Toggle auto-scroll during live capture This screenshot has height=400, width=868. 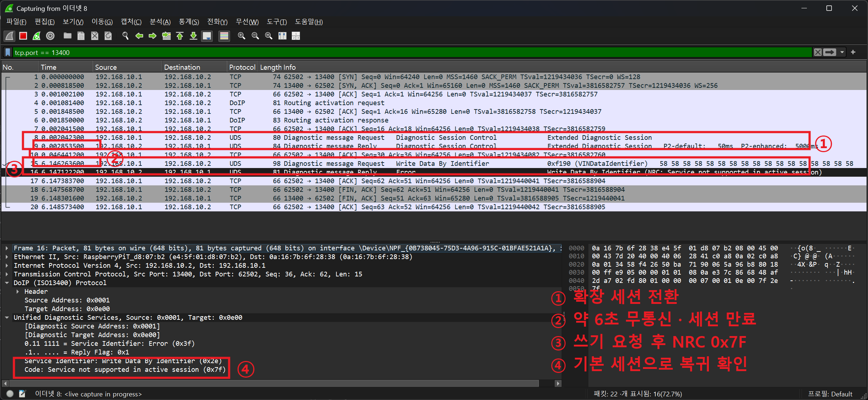tap(207, 36)
